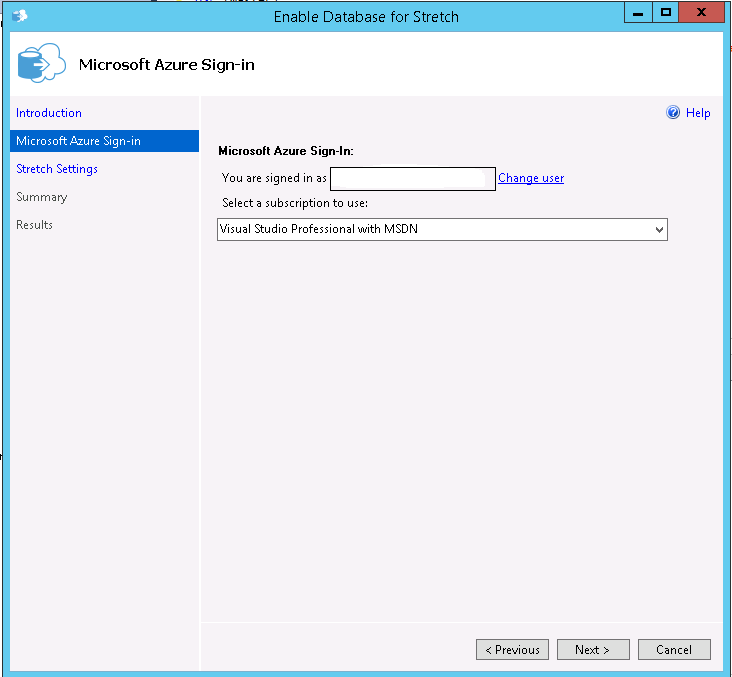Viewport: 732px width, 677px height.
Task: Maximize the Enable Database for Stretch window
Action: point(666,13)
